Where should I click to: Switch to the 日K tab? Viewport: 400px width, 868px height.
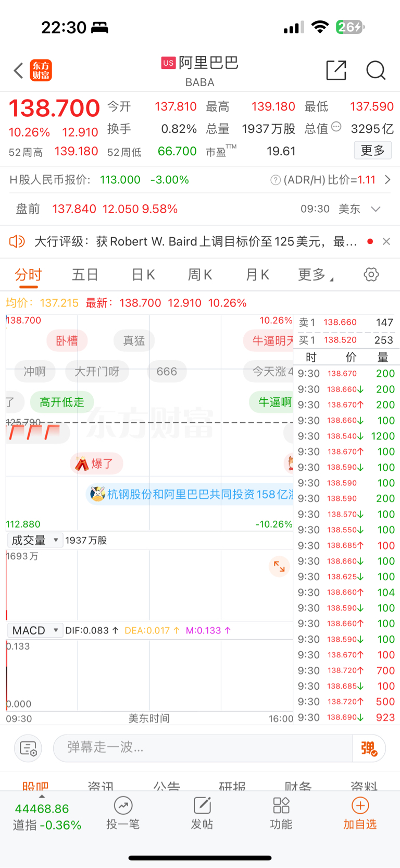(143, 275)
